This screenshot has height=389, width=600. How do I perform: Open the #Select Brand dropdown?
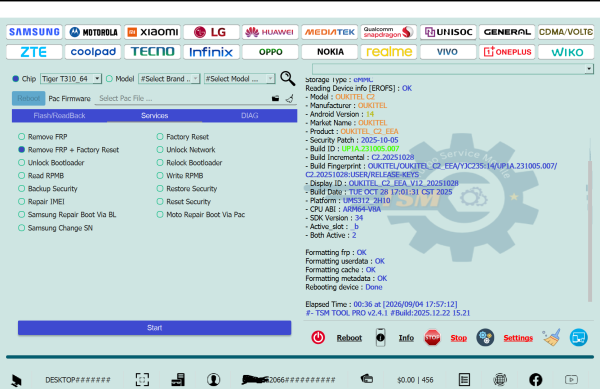tap(169, 79)
